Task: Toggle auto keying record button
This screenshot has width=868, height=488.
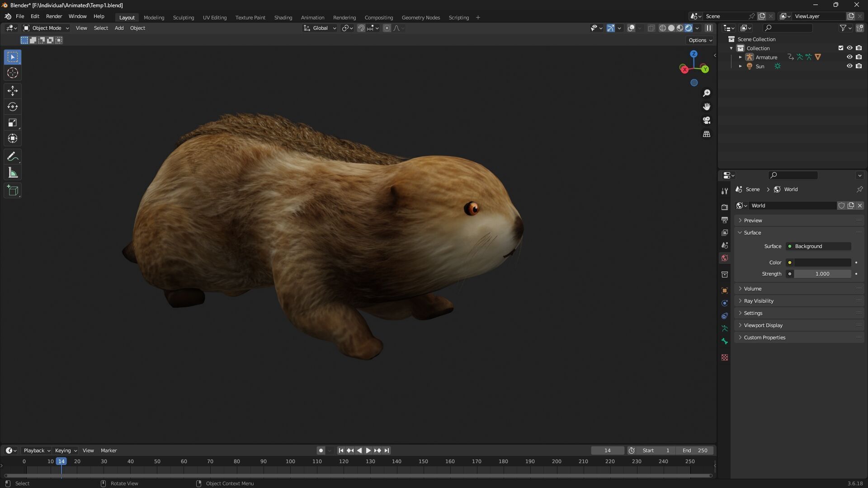Action: tap(321, 450)
